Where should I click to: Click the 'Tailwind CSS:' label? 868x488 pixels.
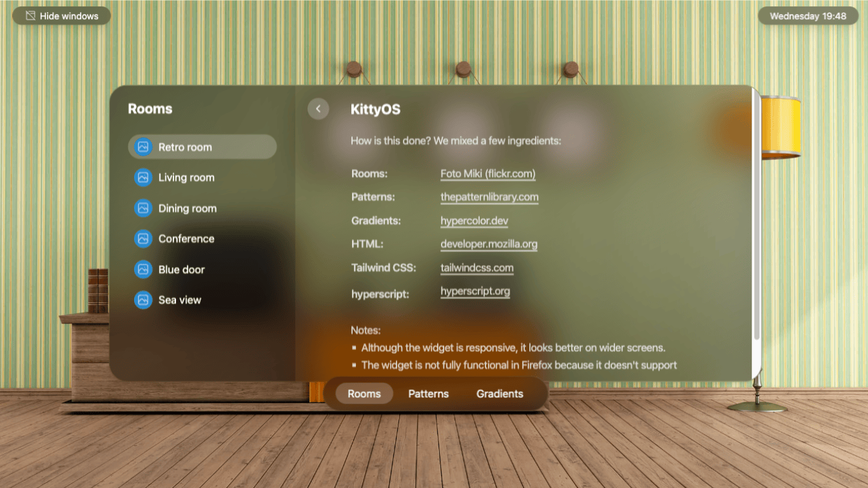click(x=383, y=268)
